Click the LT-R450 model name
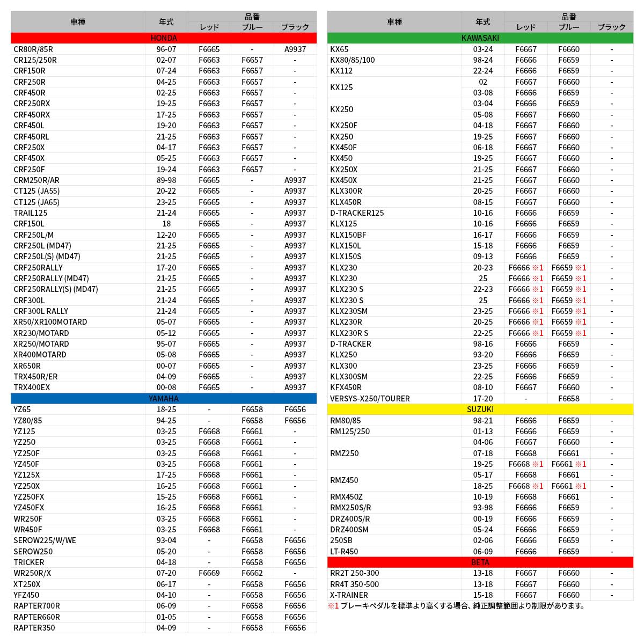The image size is (644, 644). coord(344,552)
